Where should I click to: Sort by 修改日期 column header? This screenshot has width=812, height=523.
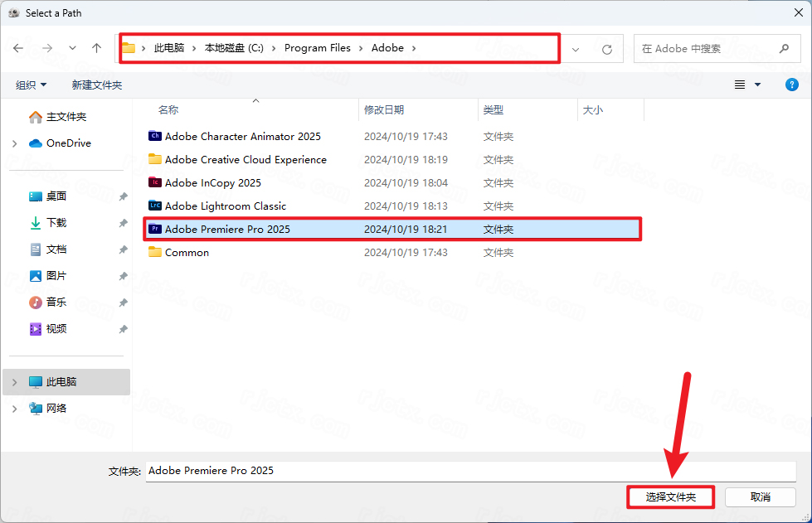pos(384,109)
